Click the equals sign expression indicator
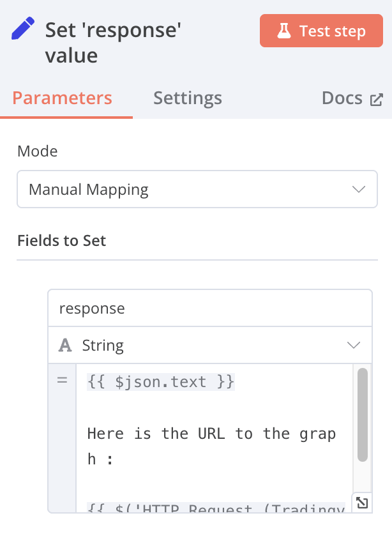Viewport: 392px width, 534px height. coord(62,381)
